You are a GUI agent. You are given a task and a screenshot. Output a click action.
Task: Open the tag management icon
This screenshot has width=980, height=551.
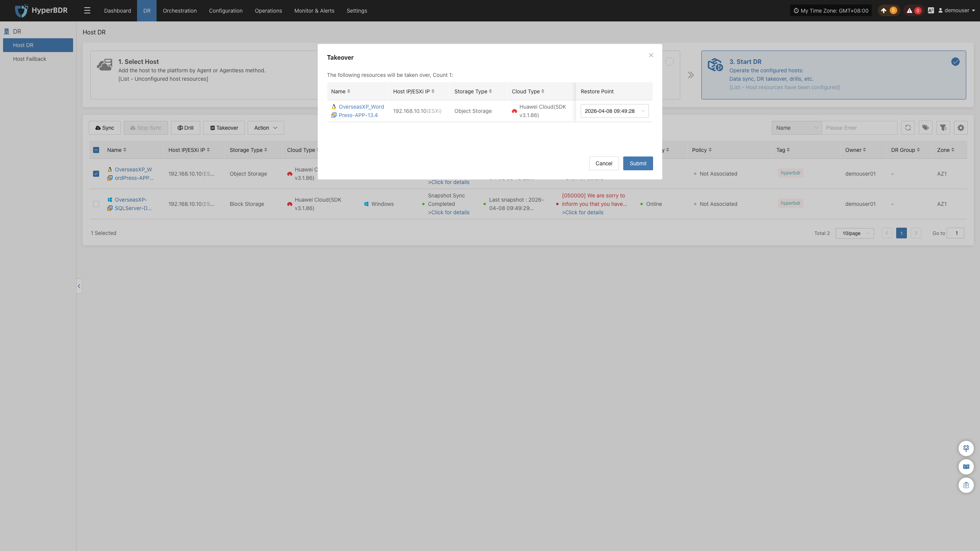click(x=925, y=128)
